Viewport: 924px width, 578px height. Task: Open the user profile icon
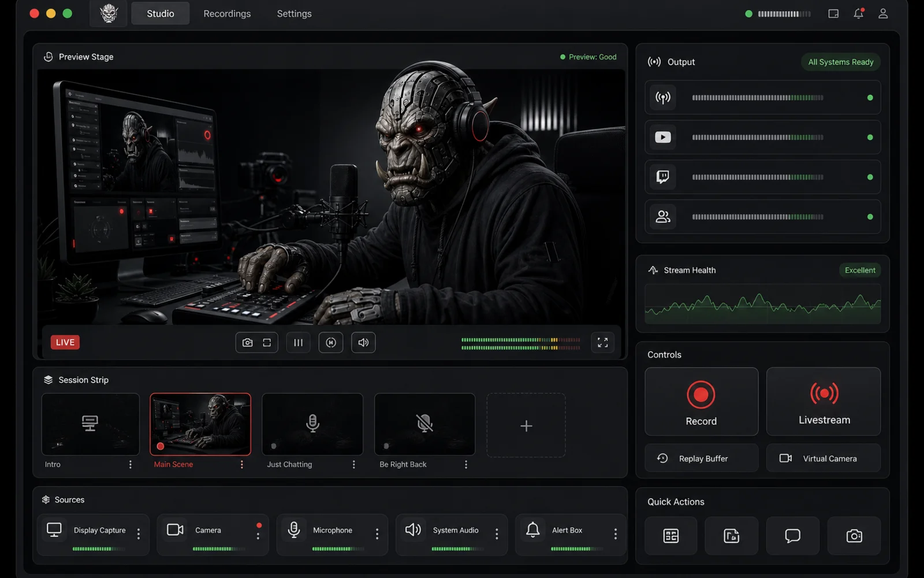pyautogui.click(x=883, y=13)
